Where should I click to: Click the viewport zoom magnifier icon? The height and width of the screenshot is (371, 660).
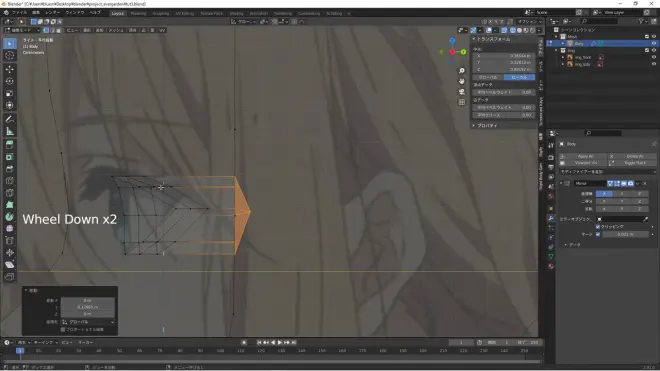[x=462, y=71]
